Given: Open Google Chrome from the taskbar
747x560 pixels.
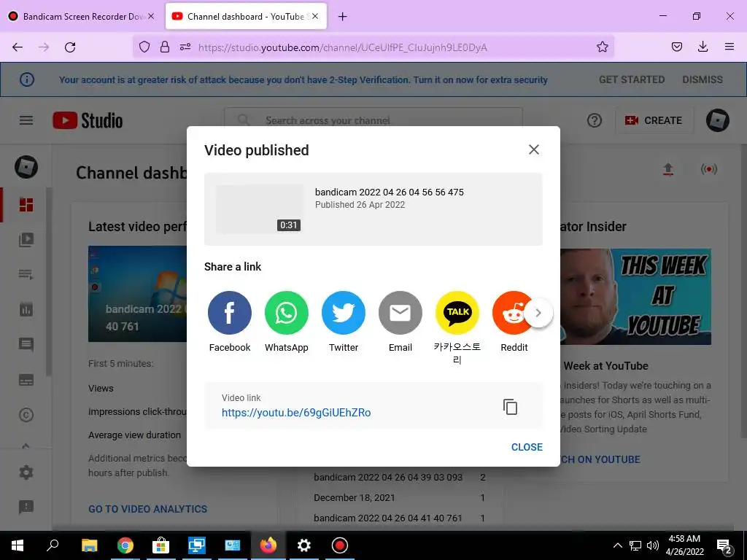Looking at the screenshot, I should point(125,545).
